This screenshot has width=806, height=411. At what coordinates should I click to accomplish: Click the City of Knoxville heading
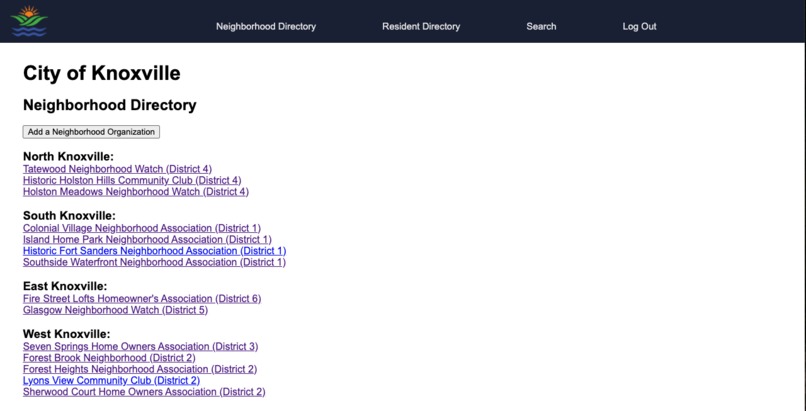[x=102, y=73]
